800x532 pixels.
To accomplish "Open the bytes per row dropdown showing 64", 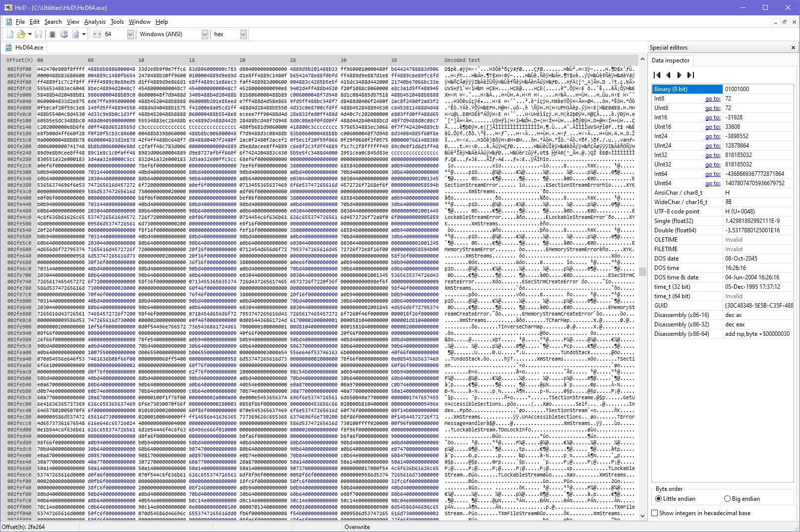I will click(131, 34).
